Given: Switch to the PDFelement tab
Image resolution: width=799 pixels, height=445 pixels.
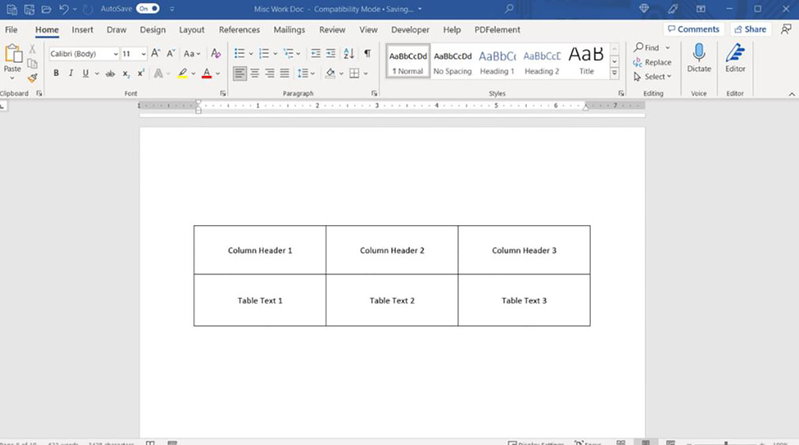Looking at the screenshot, I should pyautogui.click(x=497, y=30).
